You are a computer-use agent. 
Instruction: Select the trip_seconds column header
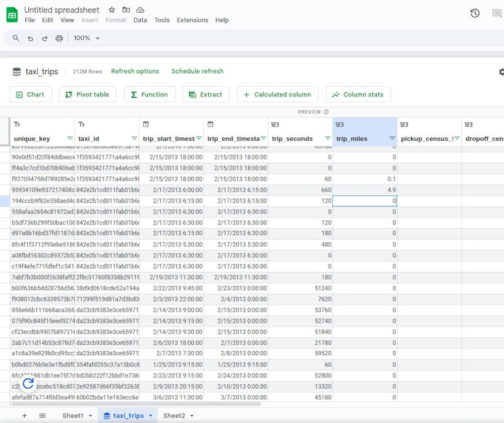300,132
